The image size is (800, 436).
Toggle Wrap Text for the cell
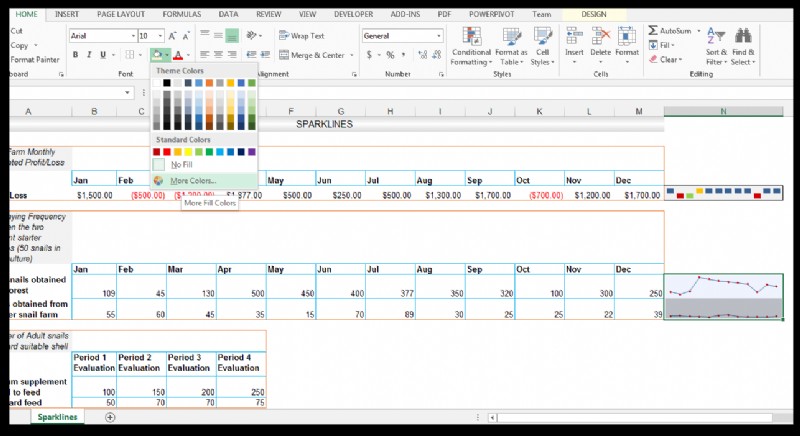[300, 36]
